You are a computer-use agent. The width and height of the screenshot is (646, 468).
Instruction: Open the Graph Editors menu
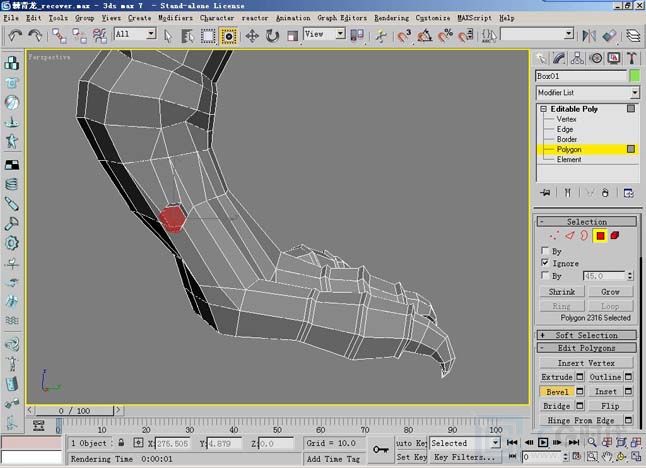pos(342,18)
